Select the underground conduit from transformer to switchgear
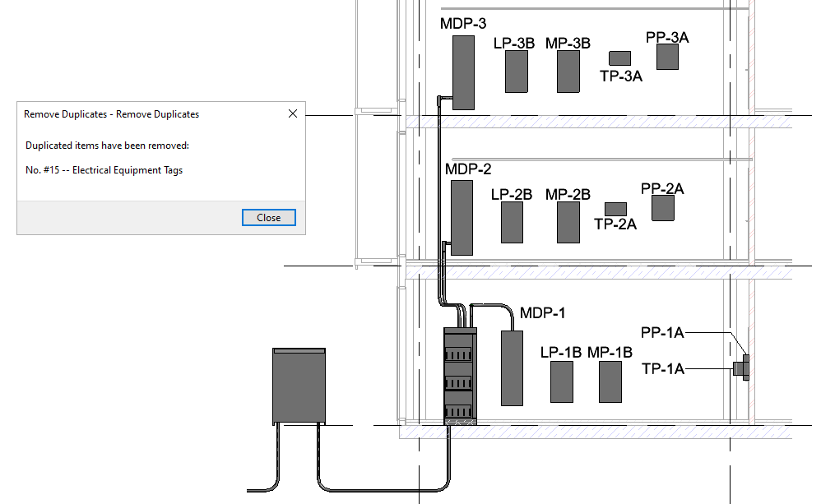 (x=383, y=490)
